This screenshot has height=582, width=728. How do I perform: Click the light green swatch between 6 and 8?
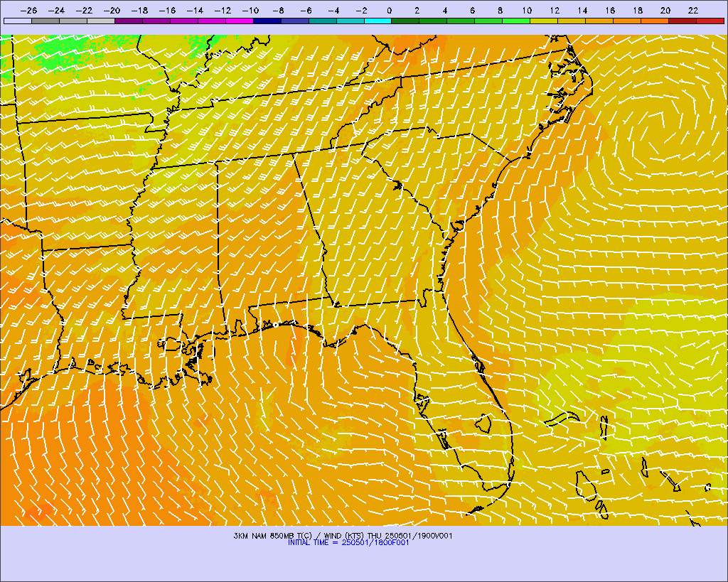pyautogui.click(x=489, y=21)
